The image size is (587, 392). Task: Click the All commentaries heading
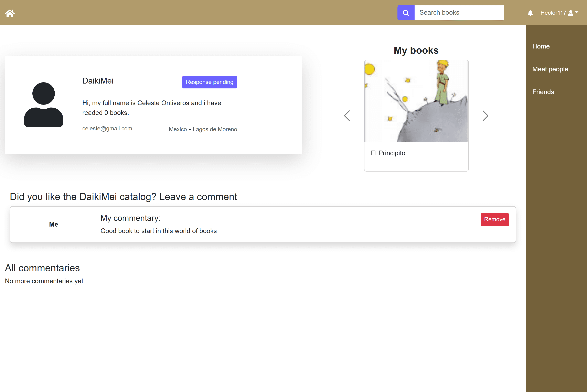42,268
